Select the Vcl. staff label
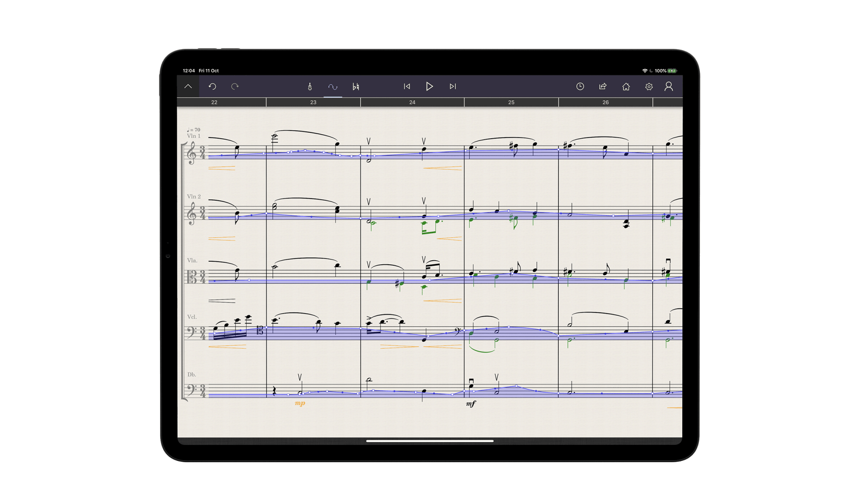868x488 pixels. (x=192, y=317)
